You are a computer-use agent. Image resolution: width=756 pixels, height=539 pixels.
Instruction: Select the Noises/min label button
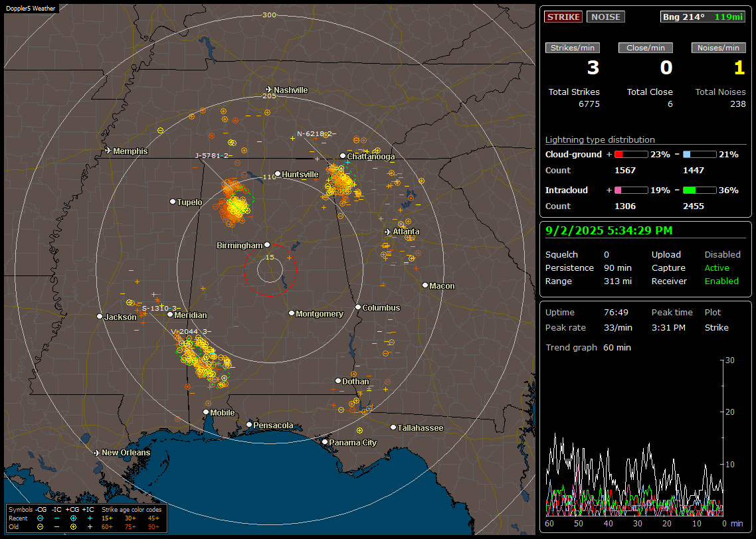click(718, 48)
